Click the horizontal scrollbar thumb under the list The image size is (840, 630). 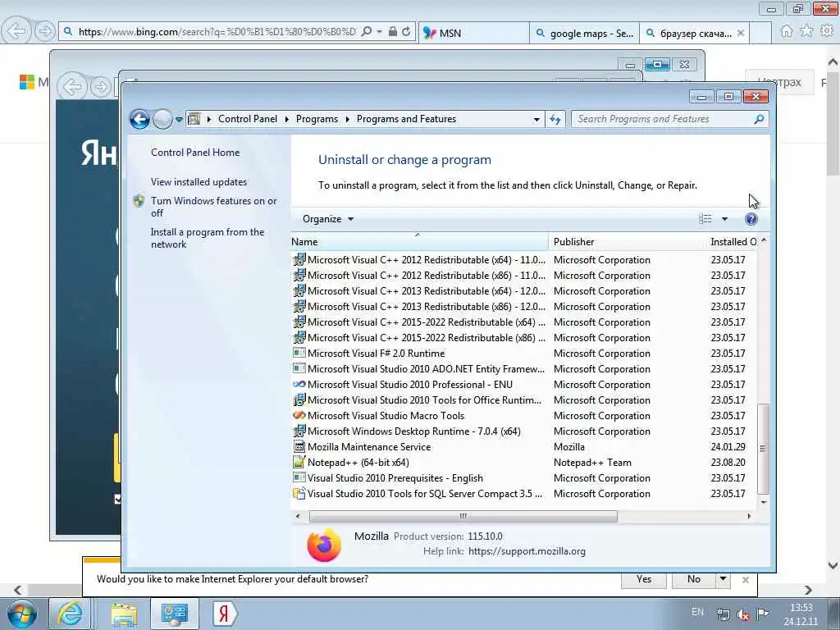pyautogui.click(x=463, y=516)
